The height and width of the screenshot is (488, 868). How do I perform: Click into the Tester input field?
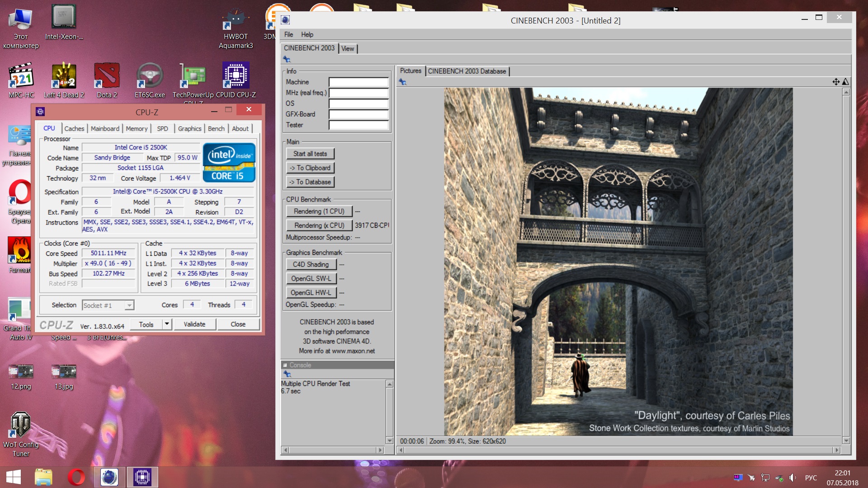pos(359,125)
